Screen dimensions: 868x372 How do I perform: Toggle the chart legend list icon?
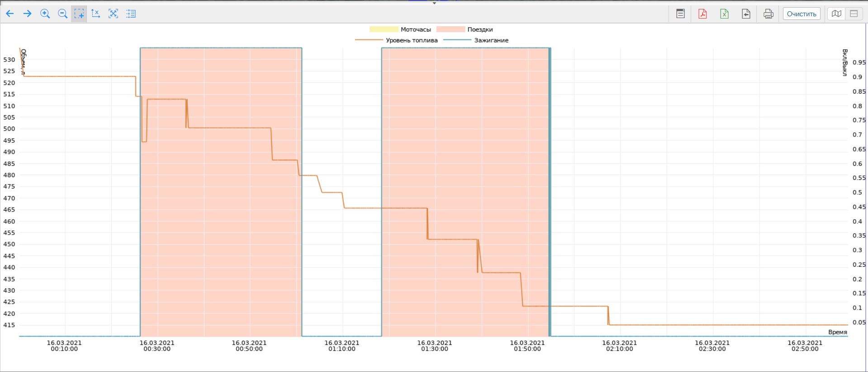(131, 14)
